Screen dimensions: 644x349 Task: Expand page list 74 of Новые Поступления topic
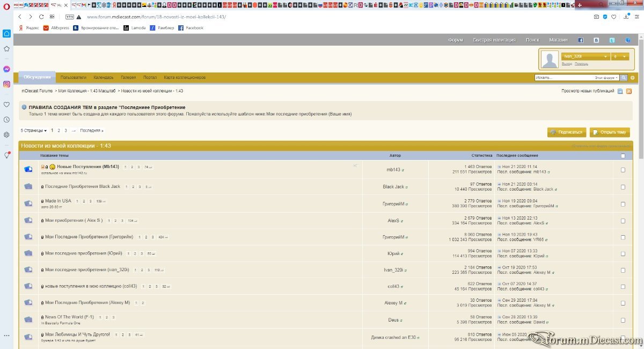(x=147, y=167)
